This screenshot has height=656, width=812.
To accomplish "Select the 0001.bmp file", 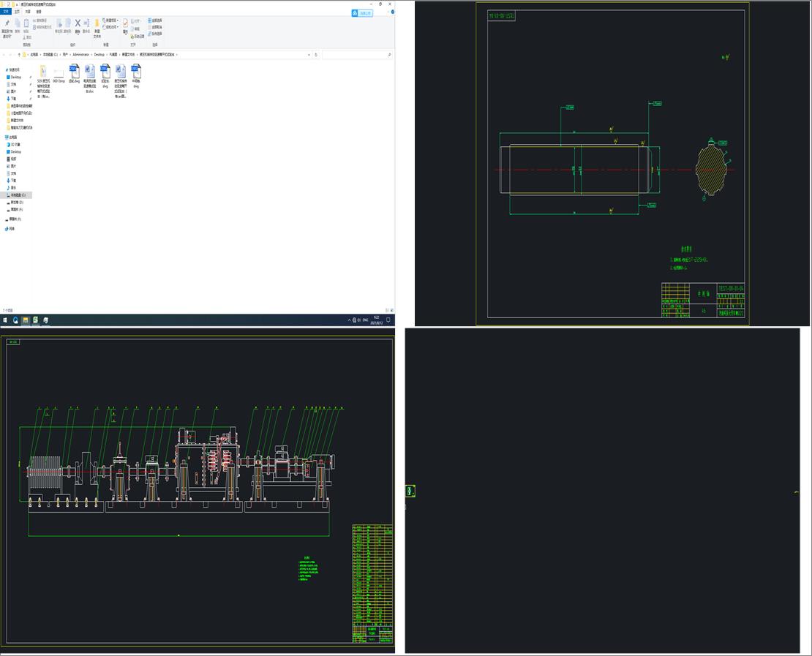I will click(x=59, y=75).
